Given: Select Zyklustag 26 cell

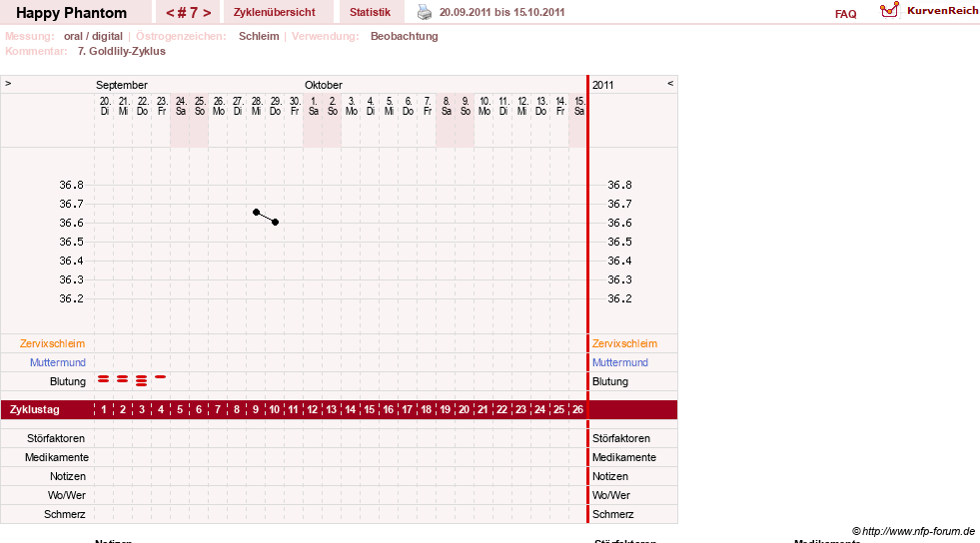Looking at the screenshot, I should coord(577,410).
